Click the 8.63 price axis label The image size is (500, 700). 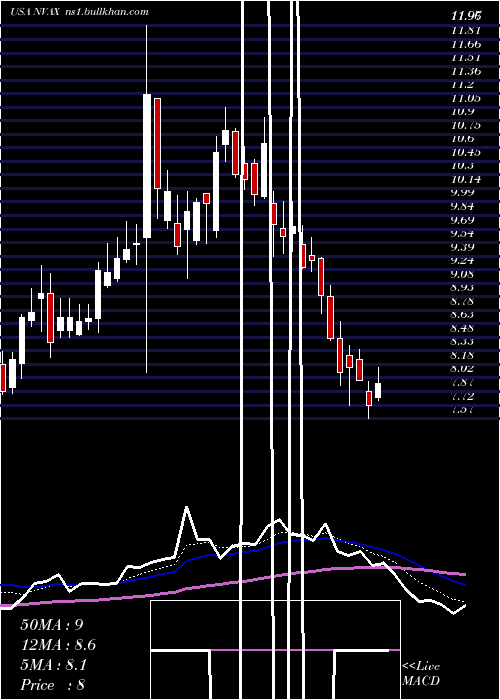pos(464,315)
